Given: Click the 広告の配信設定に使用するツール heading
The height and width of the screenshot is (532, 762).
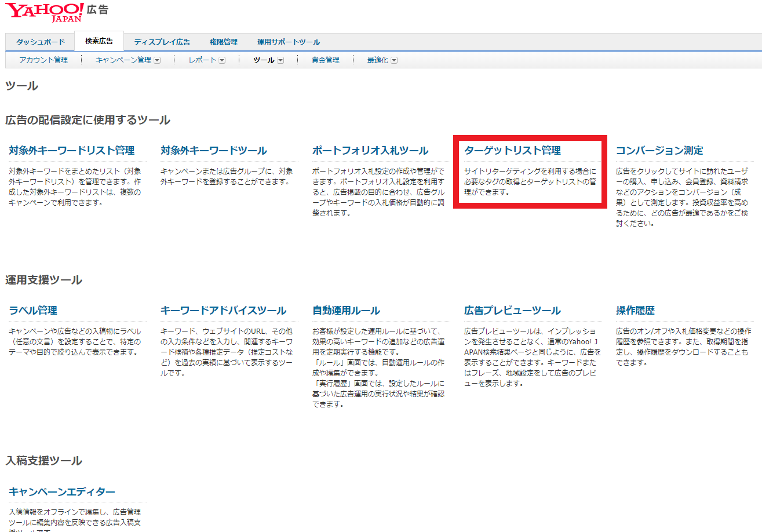Looking at the screenshot, I should pyautogui.click(x=87, y=120).
